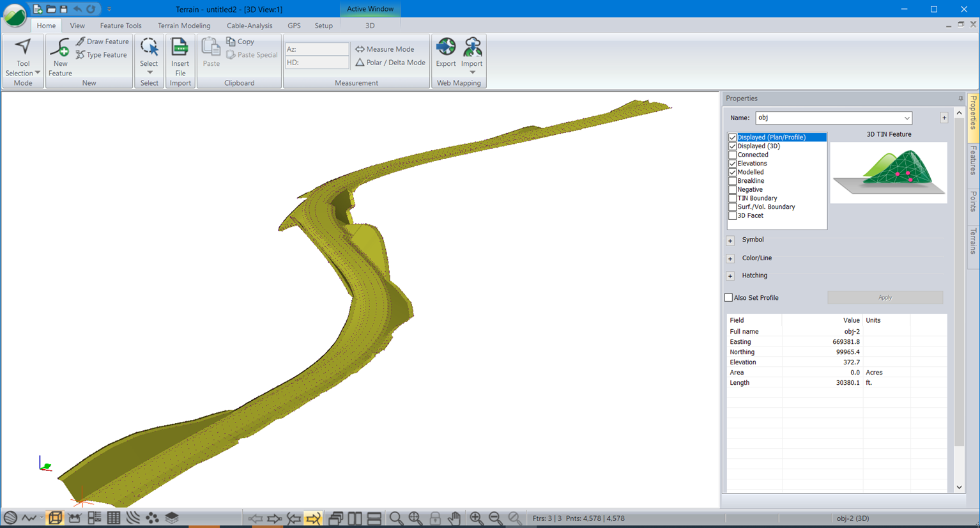Switch to the Cable-Analysis tab

click(249, 26)
